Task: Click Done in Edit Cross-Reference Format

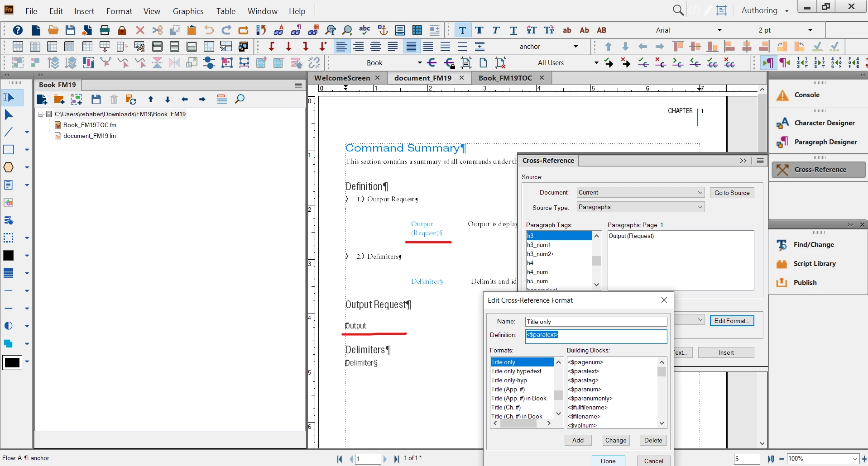Action: [608, 461]
